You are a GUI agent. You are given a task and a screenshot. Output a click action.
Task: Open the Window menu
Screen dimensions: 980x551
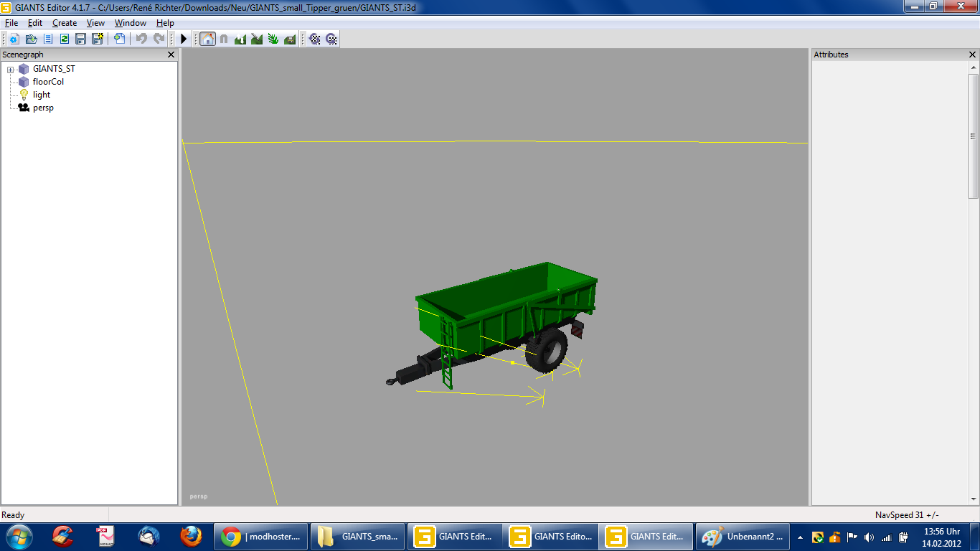131,23
